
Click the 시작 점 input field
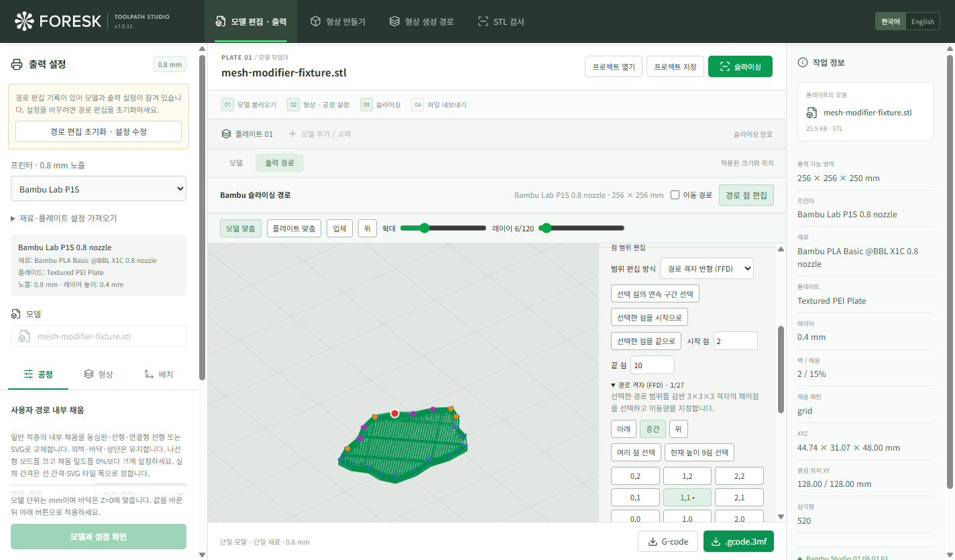[x=736, y=341]
